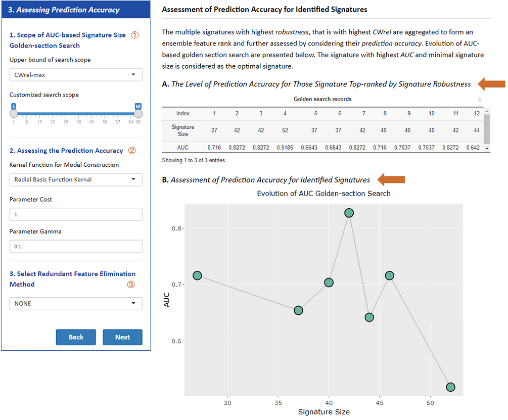Open the NONE feature elimination dropdown

click(x=76, y=303)
